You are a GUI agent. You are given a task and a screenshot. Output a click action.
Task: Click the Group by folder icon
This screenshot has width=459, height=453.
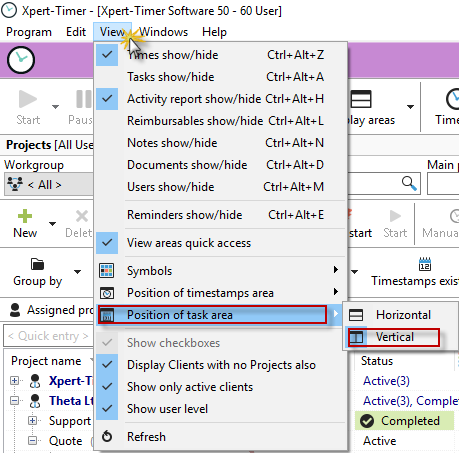point(37,264)
